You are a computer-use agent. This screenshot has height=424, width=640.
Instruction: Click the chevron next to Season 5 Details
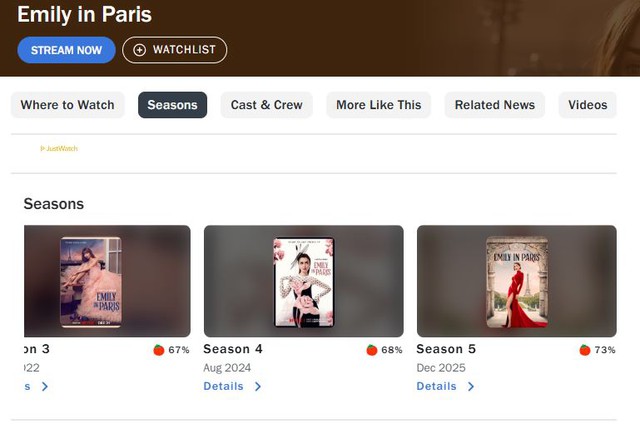pyautogui.click(x=471, y=386)
